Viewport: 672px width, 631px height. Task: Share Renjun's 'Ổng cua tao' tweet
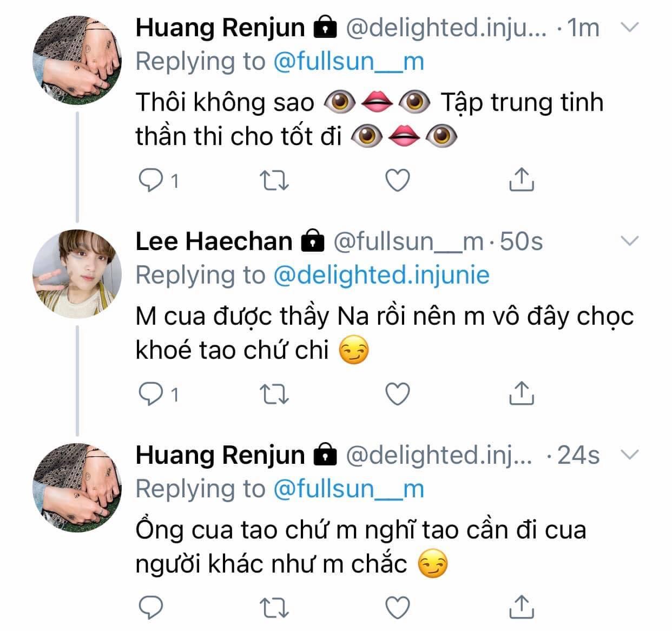[x=522, y=606]
